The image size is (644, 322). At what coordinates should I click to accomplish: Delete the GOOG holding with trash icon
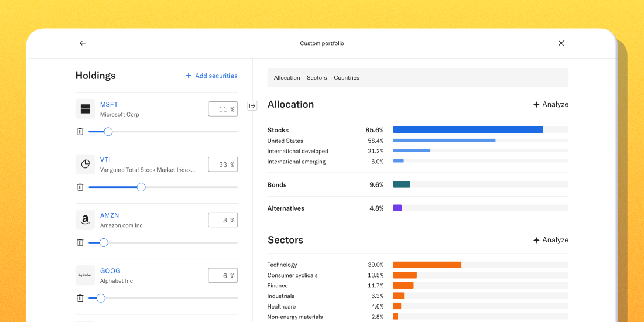[x=80, y=298]
